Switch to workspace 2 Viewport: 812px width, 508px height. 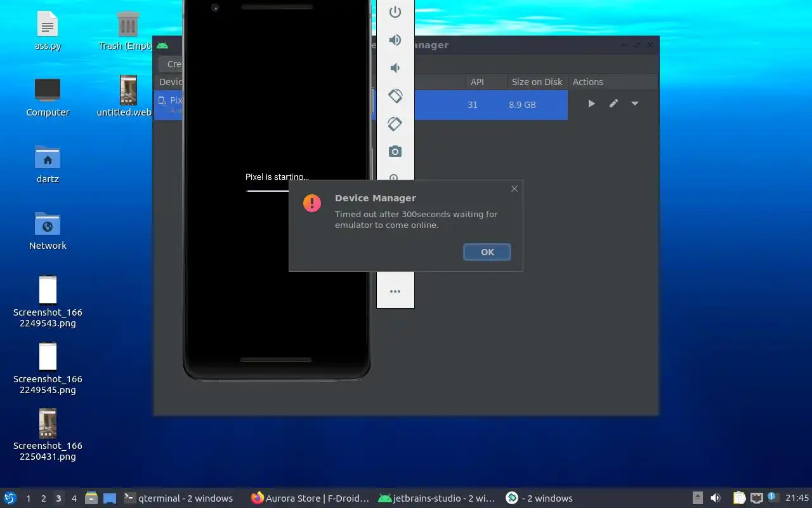click(43, 498)
